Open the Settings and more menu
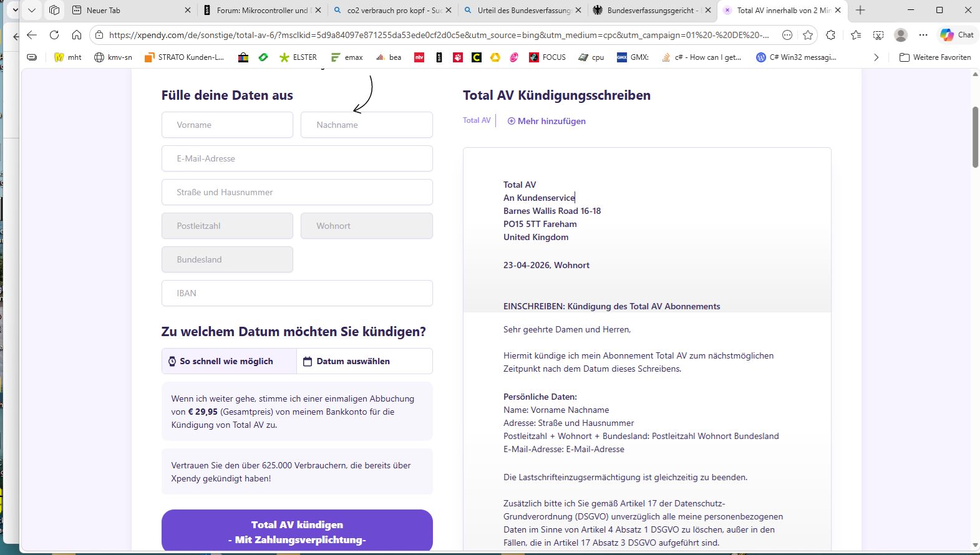The height and width of the screenshot is (555, 980). pos(923,35)
